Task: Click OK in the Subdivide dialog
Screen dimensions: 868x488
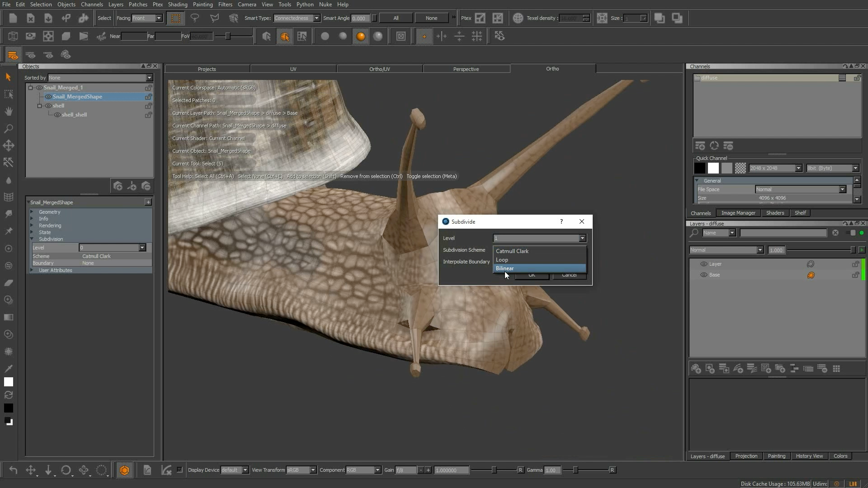Action: pyautogui.click(x=532, y=275)
